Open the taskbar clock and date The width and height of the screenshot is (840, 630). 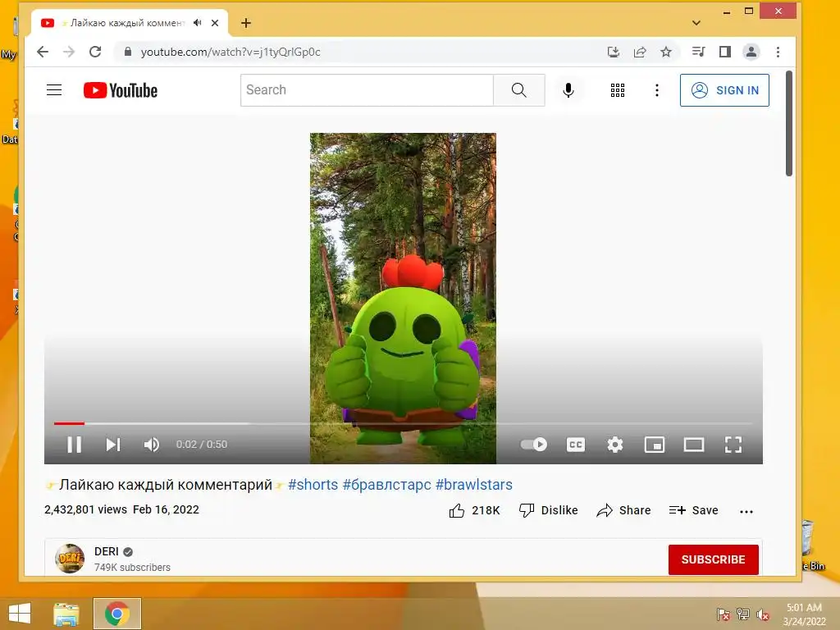(x=804, y=614)
